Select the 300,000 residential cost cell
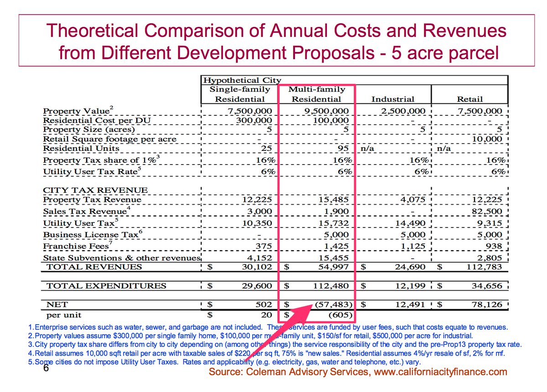 [x=253, y=120]
